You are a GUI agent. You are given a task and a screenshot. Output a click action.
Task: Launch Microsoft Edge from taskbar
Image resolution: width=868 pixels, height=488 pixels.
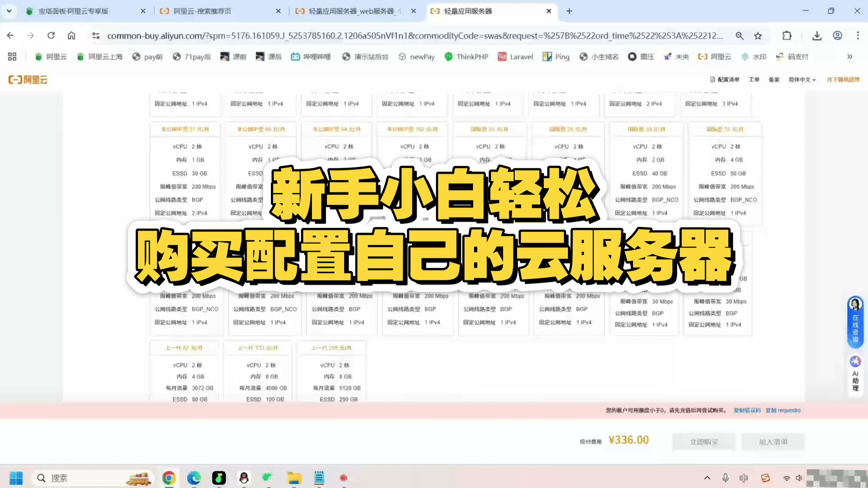194,478
